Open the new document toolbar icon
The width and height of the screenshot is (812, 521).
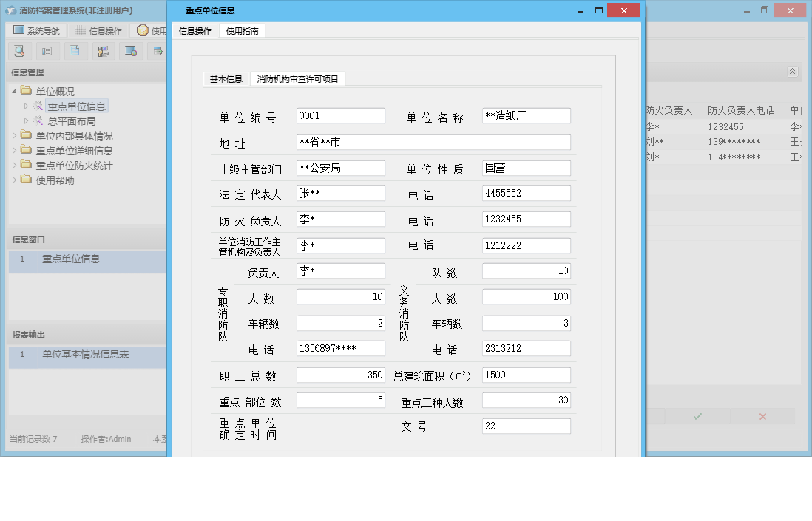(x=75, y=50)
